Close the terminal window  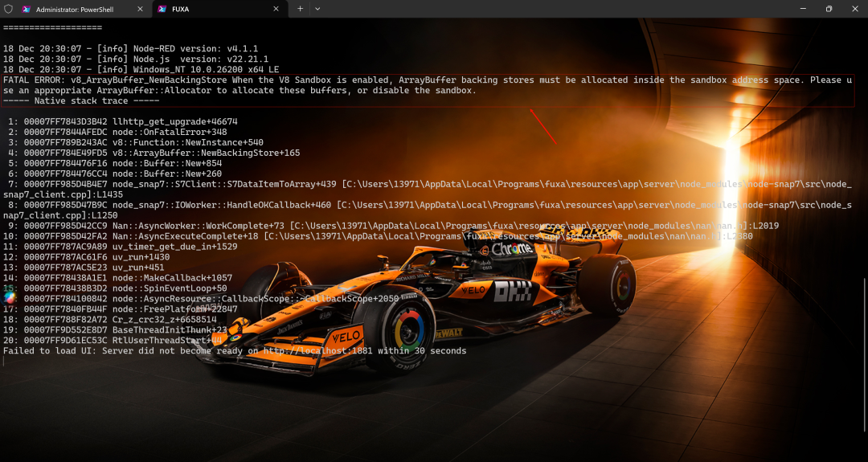coord(854,9)
